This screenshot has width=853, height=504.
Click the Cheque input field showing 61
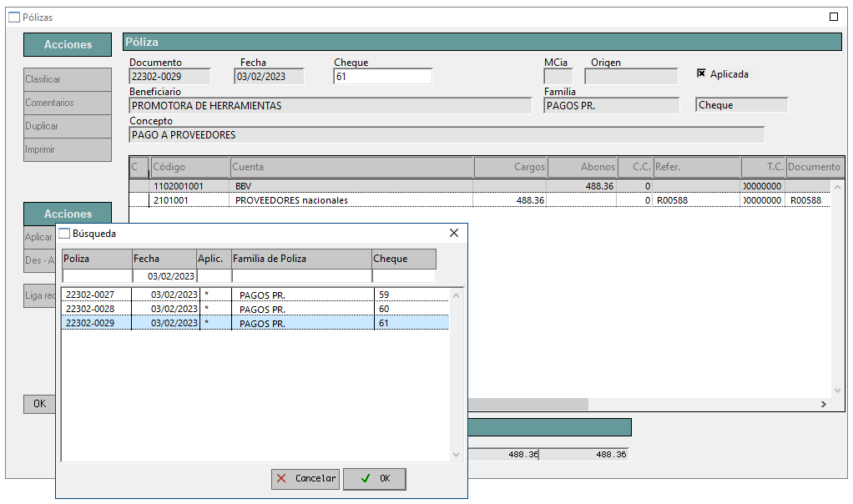(x=383, y=76)
